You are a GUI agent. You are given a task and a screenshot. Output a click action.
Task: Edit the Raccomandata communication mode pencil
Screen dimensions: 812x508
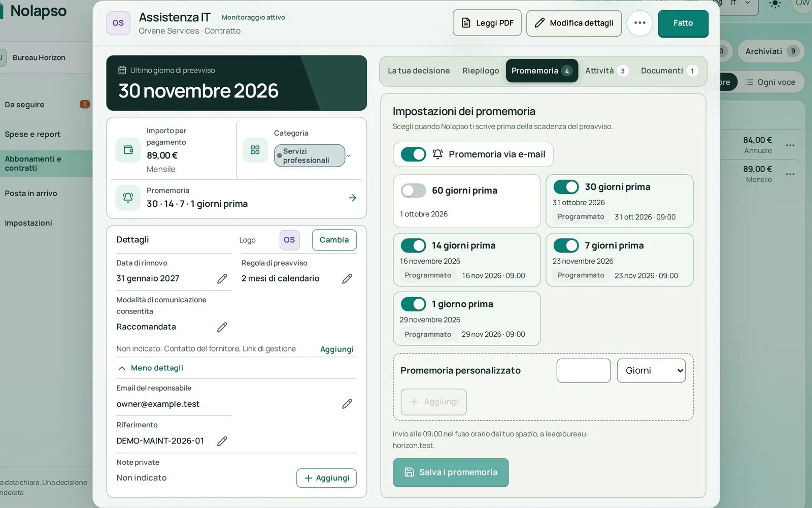point(222,327)
